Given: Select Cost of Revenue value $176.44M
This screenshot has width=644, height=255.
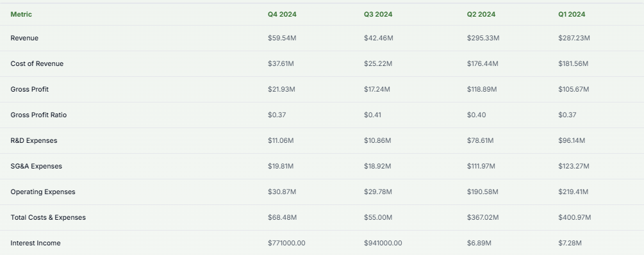Looking at the screenshot, I should [483, 63].
